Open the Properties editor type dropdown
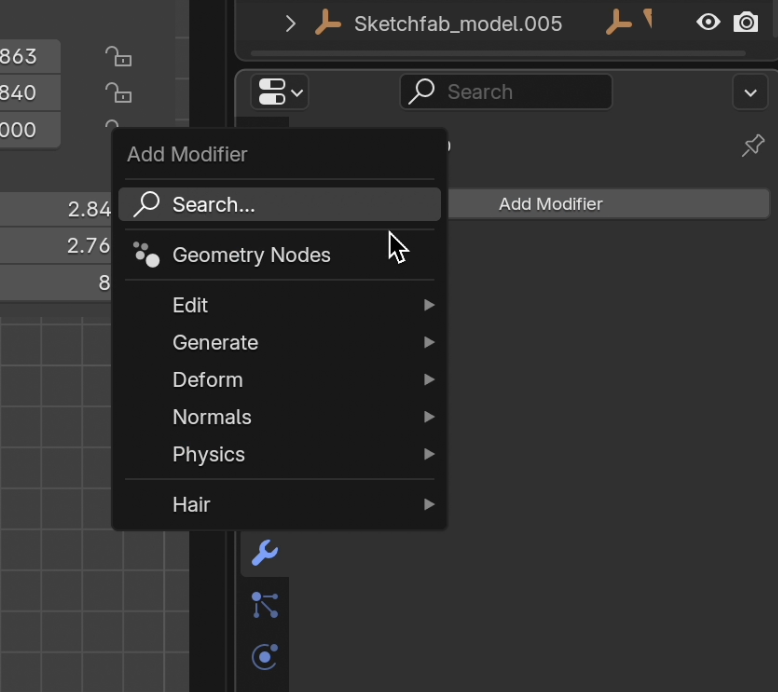This screenshot has width=778, height=692. click(x=281, y=92)
